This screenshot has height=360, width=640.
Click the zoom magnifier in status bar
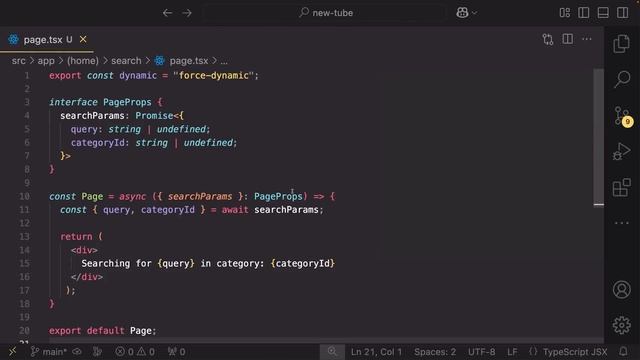click(332, 351)
